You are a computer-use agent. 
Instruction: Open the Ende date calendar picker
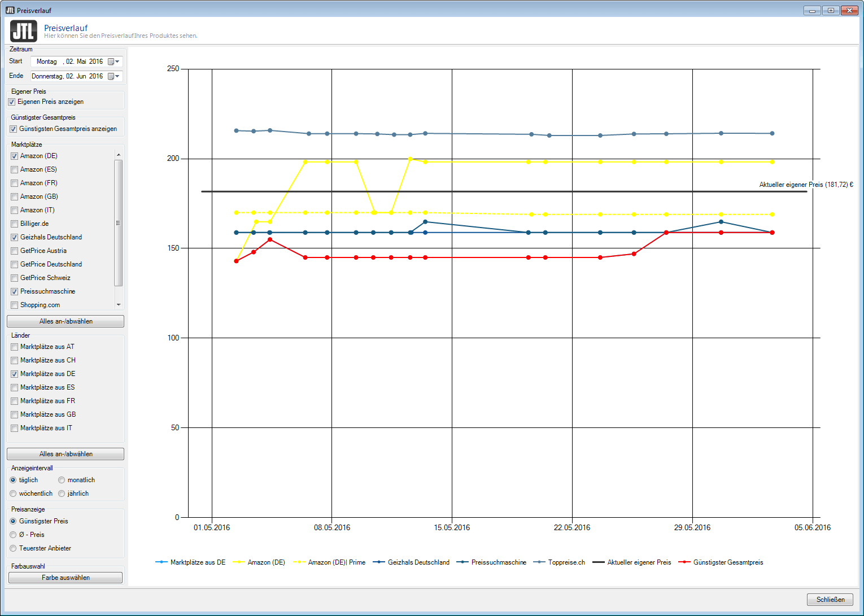(x=114, y=76)
